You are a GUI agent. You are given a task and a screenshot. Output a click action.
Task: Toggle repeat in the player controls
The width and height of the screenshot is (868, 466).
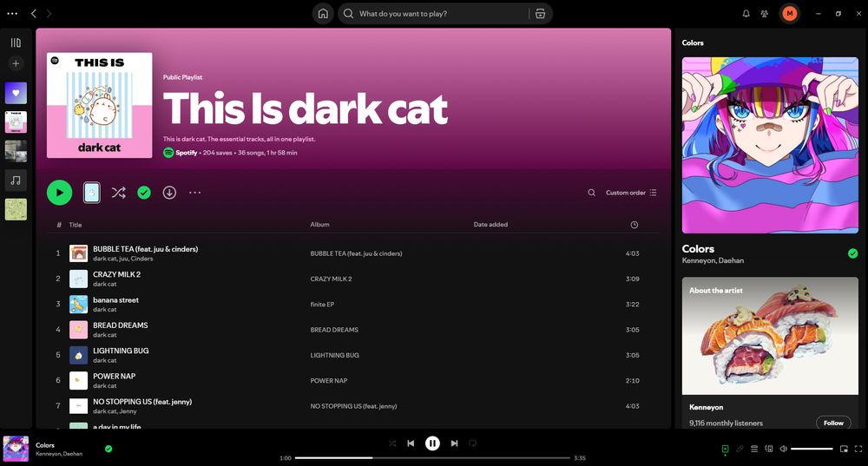(x=472, y=443)
